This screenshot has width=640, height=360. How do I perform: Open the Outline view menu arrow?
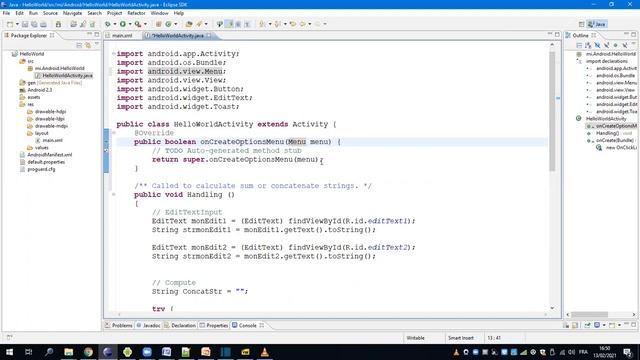pos(633,44)
